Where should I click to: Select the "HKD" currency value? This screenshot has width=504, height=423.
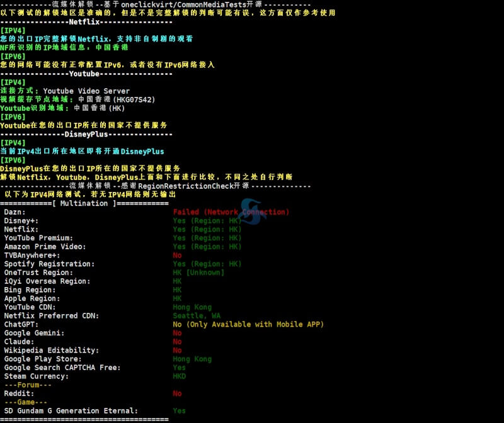[x=180, y=376]
